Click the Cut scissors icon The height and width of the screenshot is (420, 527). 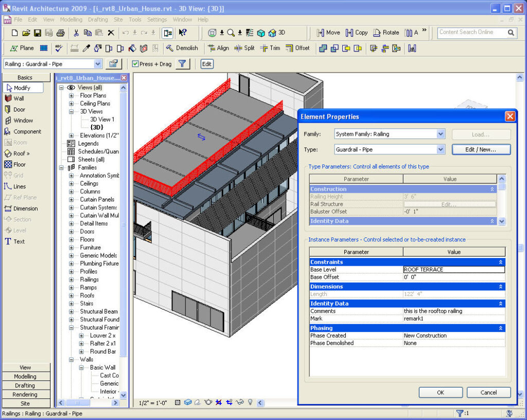(x=76, y=33)
